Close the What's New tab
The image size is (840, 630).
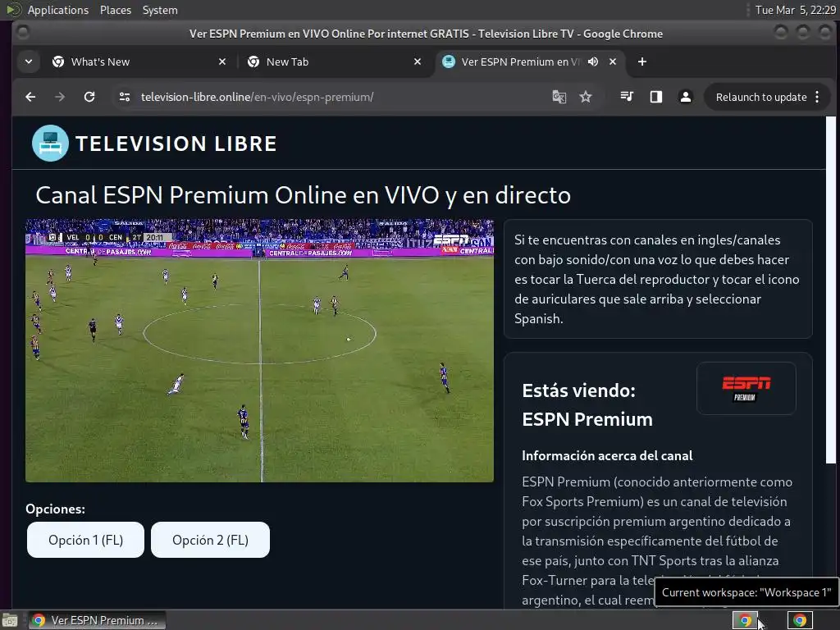click(222, 62)
